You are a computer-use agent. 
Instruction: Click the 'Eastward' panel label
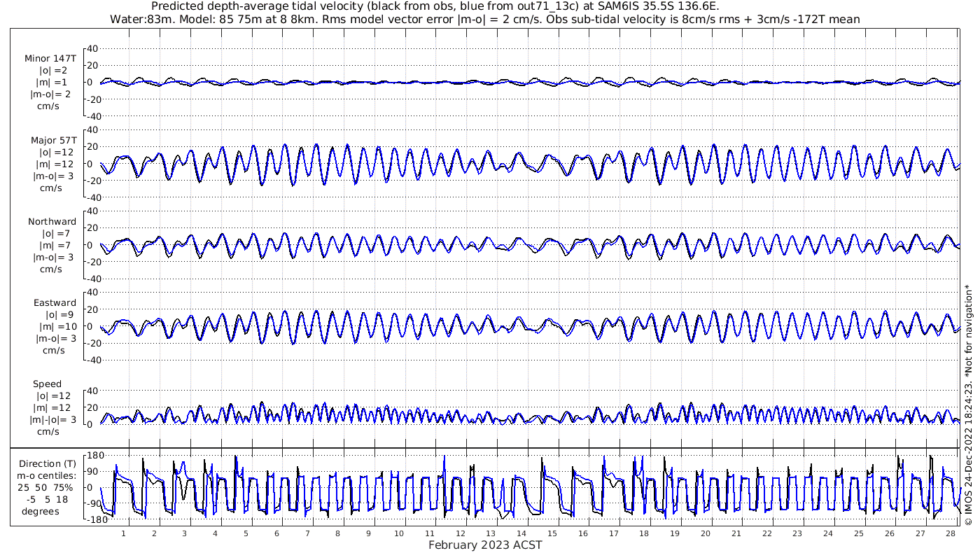pyautogui.click(x=55, y=302)
